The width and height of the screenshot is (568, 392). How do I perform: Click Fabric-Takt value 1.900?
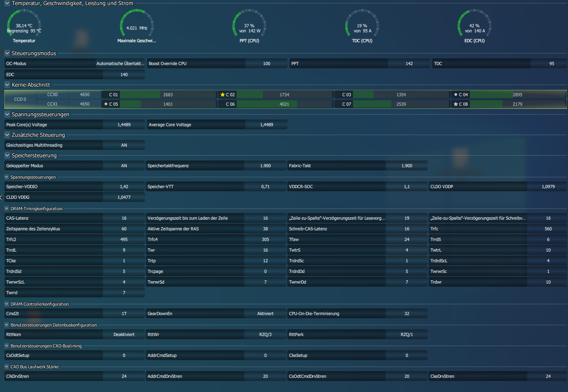pyautogui.click(x=407, y=166)
